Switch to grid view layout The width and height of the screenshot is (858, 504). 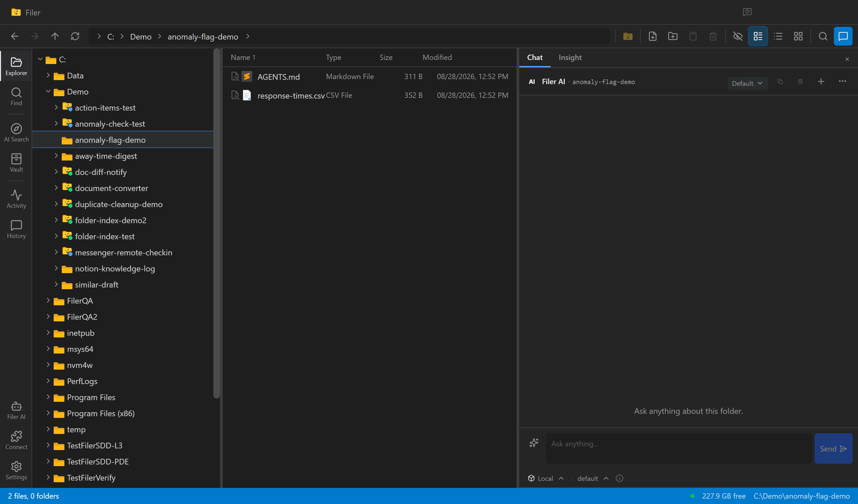coord(798,37)
